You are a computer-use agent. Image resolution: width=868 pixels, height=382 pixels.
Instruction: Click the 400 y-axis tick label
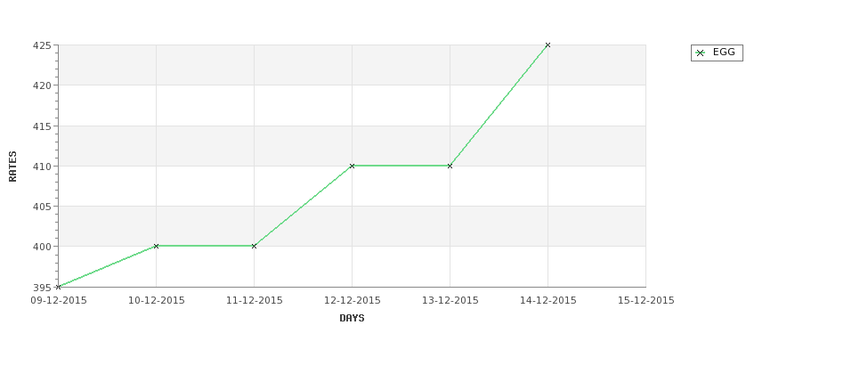(42, 247)
